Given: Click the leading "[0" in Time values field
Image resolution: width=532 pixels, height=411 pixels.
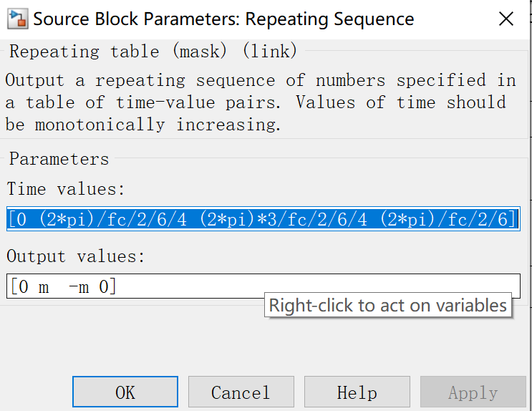Looking at the screenshot, I should point(17,219).
